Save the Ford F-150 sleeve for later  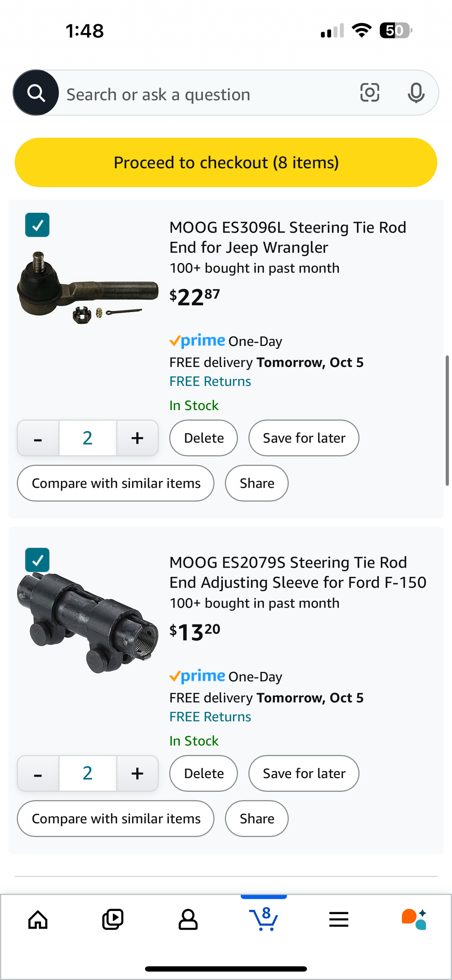pos(304,773)
